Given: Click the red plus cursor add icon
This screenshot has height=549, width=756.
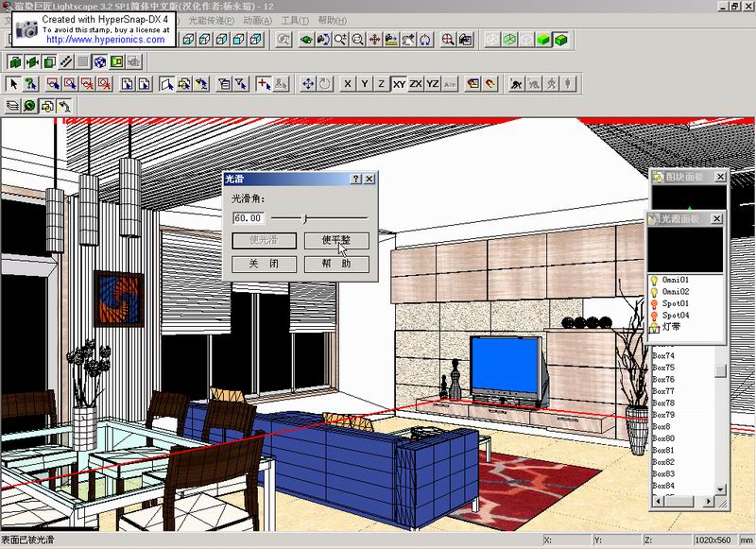Looking at the screenshot, I should (x=264, y=84).
